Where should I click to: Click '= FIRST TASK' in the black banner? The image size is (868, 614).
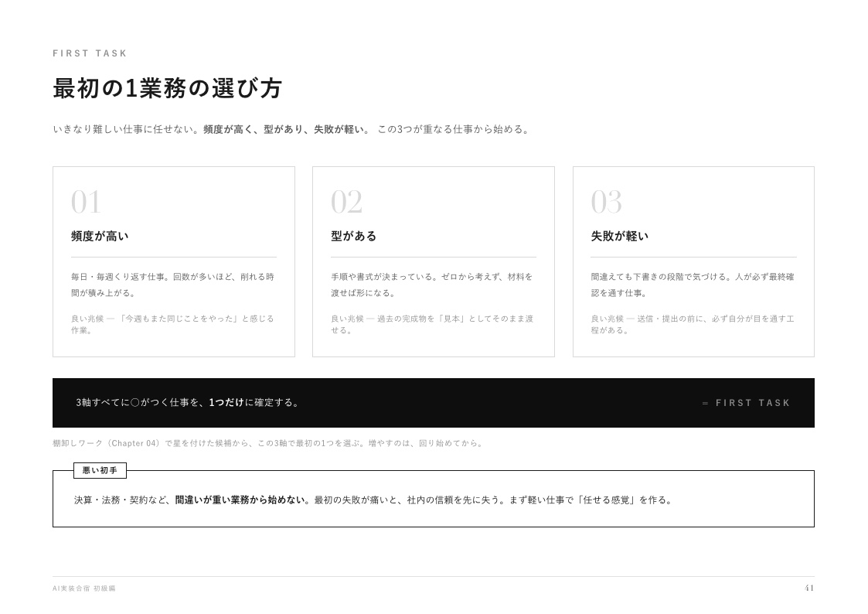click(746, 403)
